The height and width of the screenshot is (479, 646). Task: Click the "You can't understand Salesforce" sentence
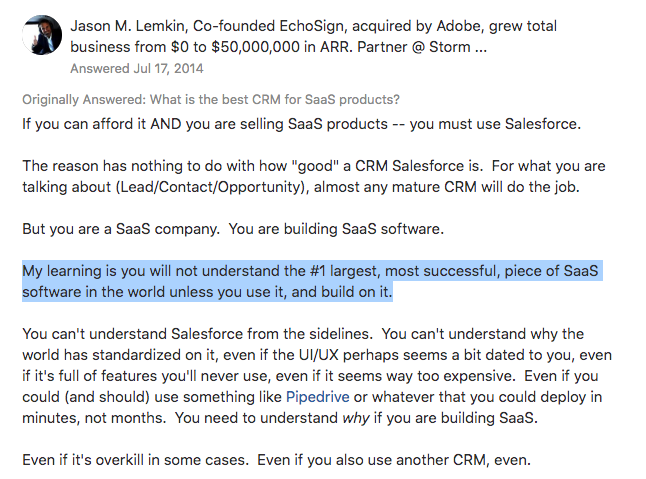[198, 334]
